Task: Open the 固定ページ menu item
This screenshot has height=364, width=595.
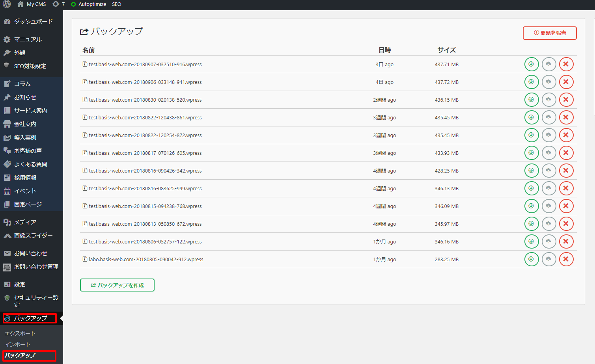Action: (x=32, y=204)
